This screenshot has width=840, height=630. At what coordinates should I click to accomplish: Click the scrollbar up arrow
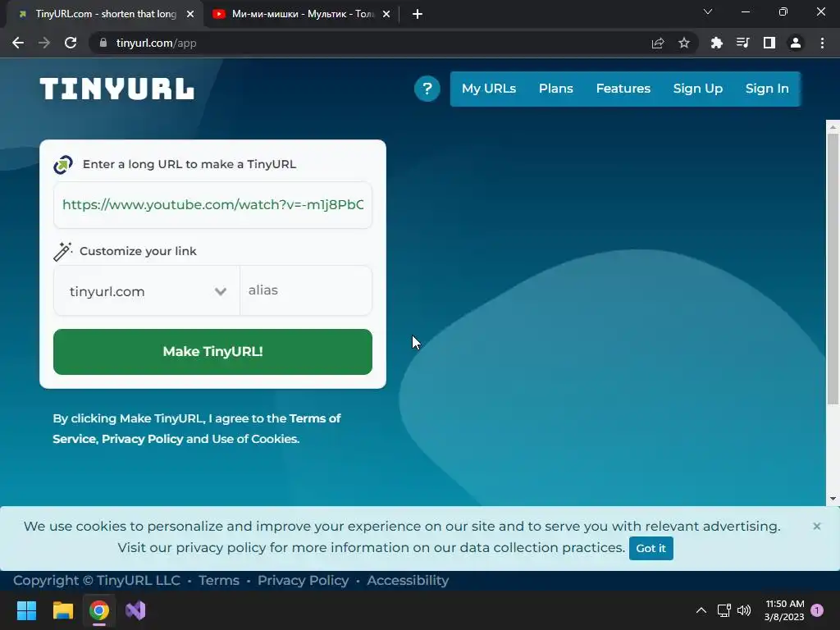(x=833, y=127)
